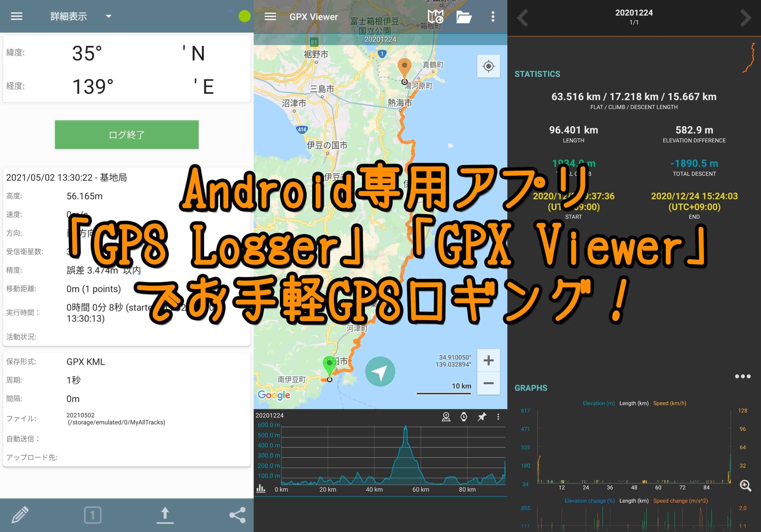
Task: Open the folder icon to load a file
Action: click(x=464, y=17)
